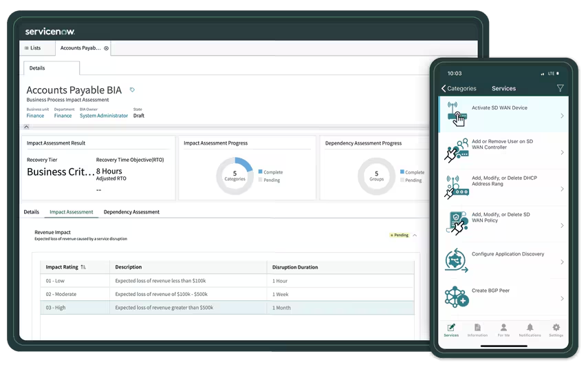
Task: Click Complete legend swatch in Impact Assessment Progress
Action: [x=260, y=171]
